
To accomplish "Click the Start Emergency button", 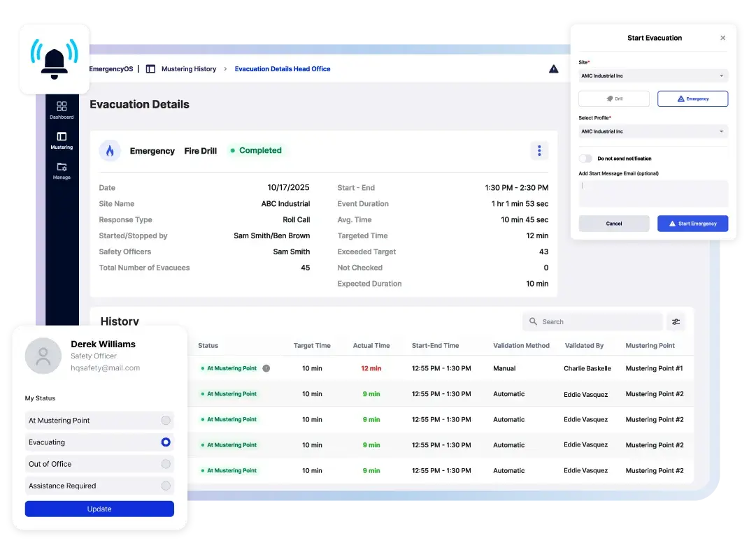I will 692,224.
